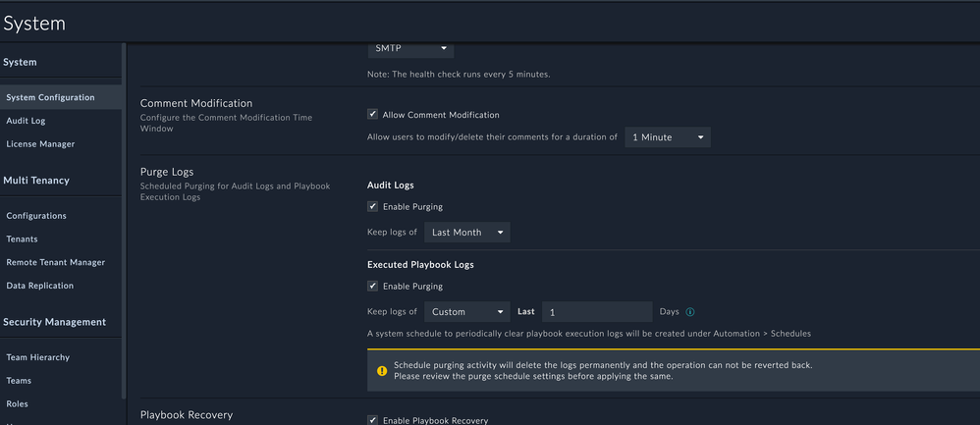Open the 1 Minute duration dropdown
The width and height of the screenshot is (980, 425).
click(667, 137)
